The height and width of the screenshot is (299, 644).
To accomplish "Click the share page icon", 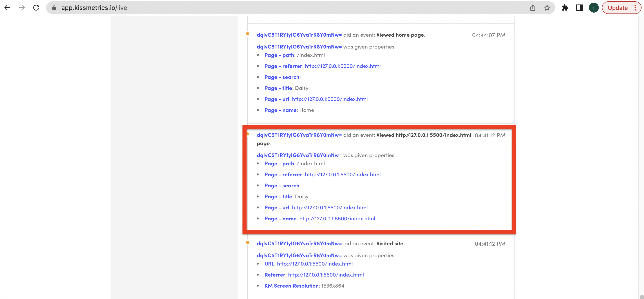I will point(532,8).
